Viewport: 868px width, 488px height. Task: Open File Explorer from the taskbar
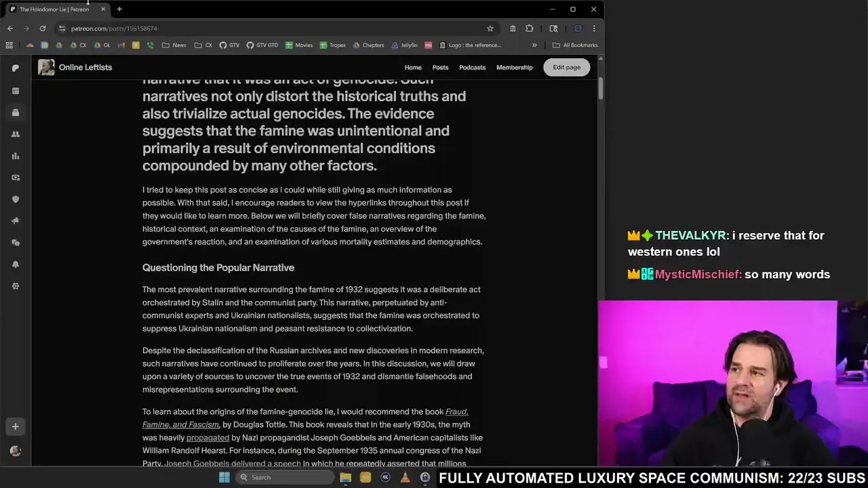[x=345, y=477]
